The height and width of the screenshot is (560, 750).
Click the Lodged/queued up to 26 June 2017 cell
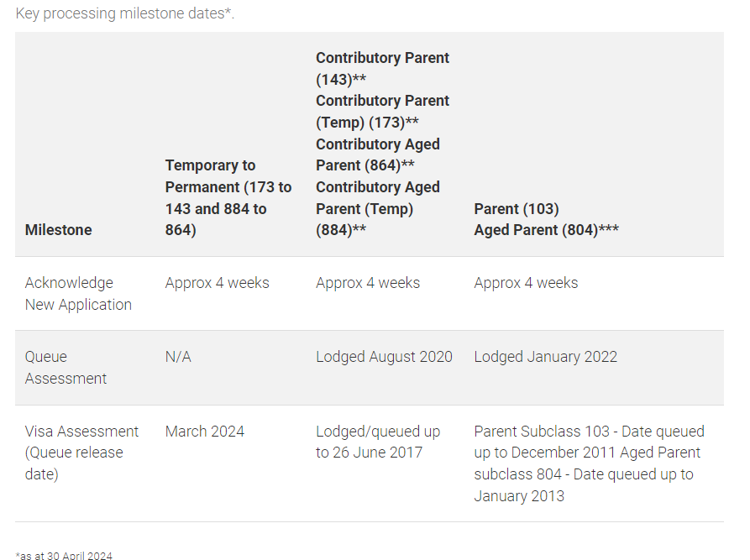pyautogui.click(x=377, y=442)
